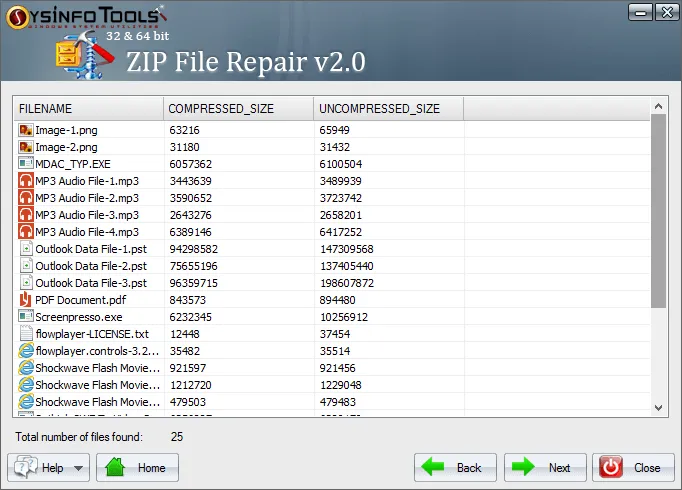Select the Image-2.png filename

[67, 147]
